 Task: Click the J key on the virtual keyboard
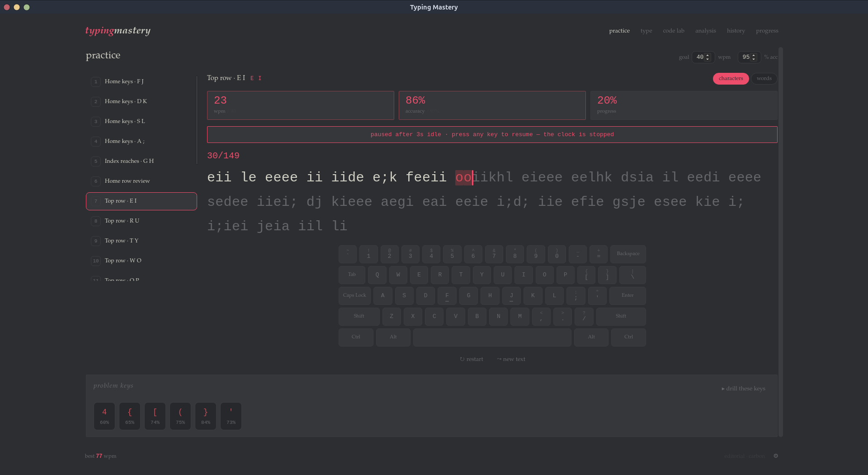pos(511,296)
